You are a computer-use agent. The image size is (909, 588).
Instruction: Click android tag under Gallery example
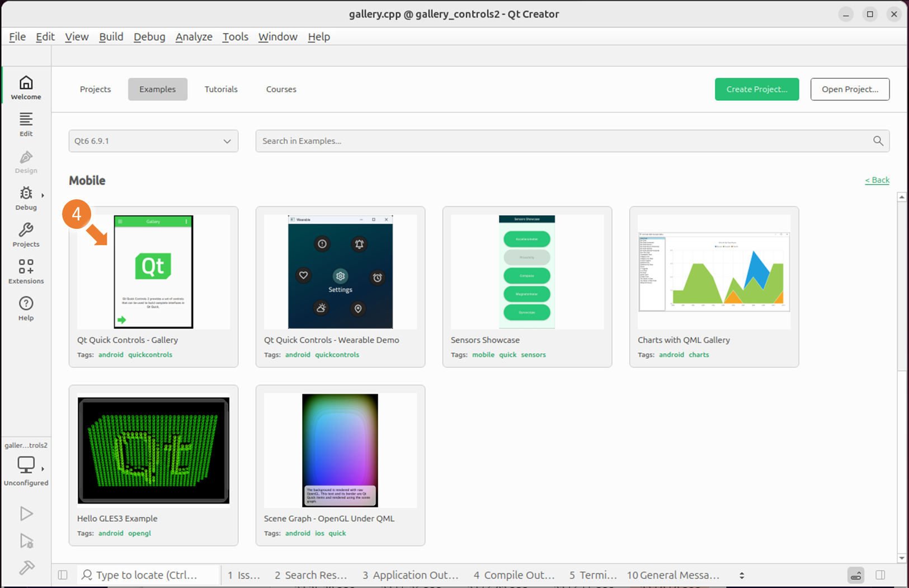coord(111,355)
